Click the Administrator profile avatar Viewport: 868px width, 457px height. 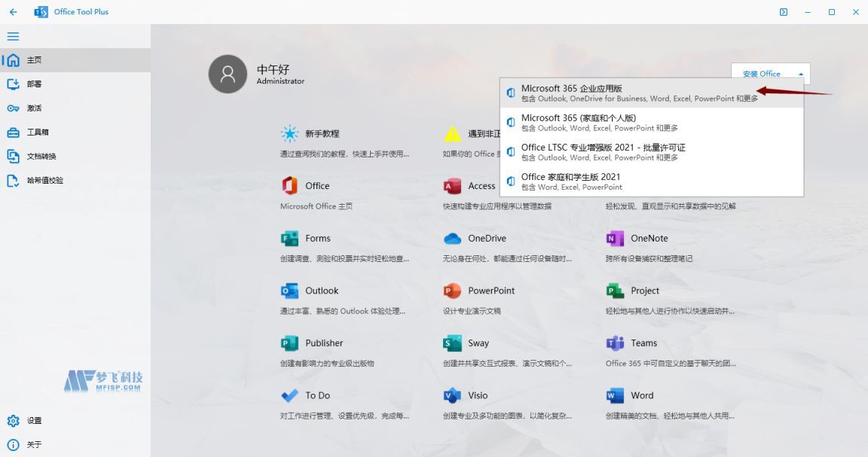coord(228,74)
